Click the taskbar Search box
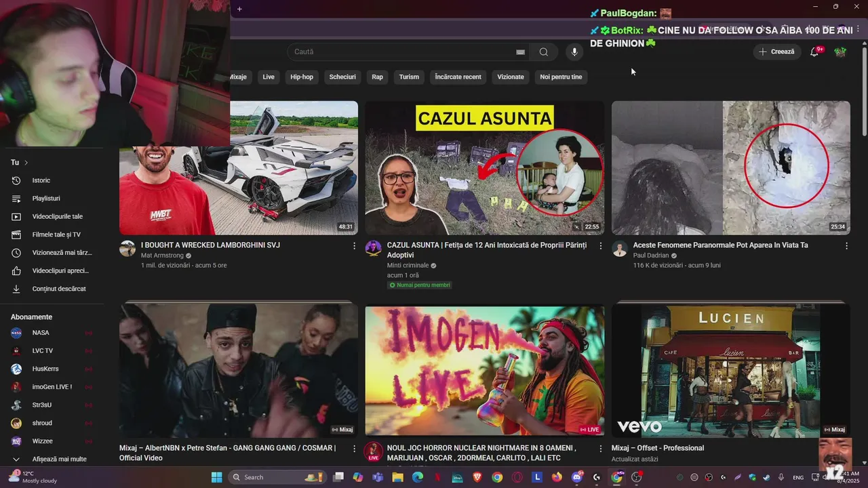 coord(276,477)
